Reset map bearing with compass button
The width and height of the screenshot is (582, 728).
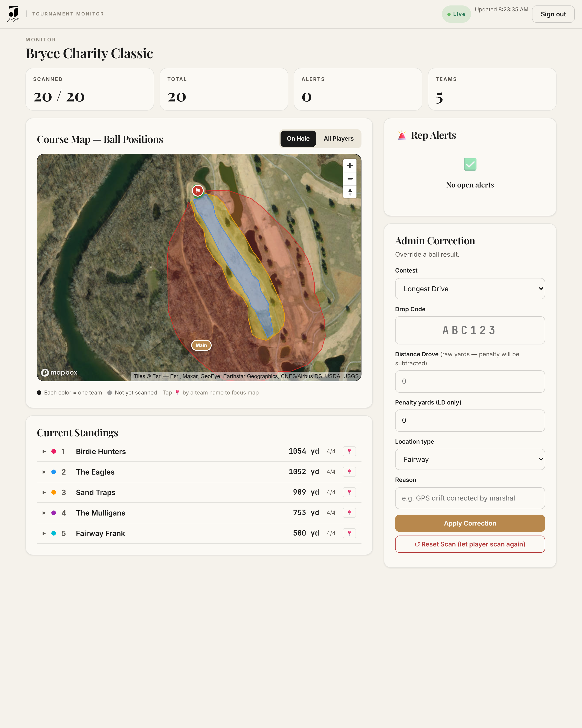(x=350, y=192)
